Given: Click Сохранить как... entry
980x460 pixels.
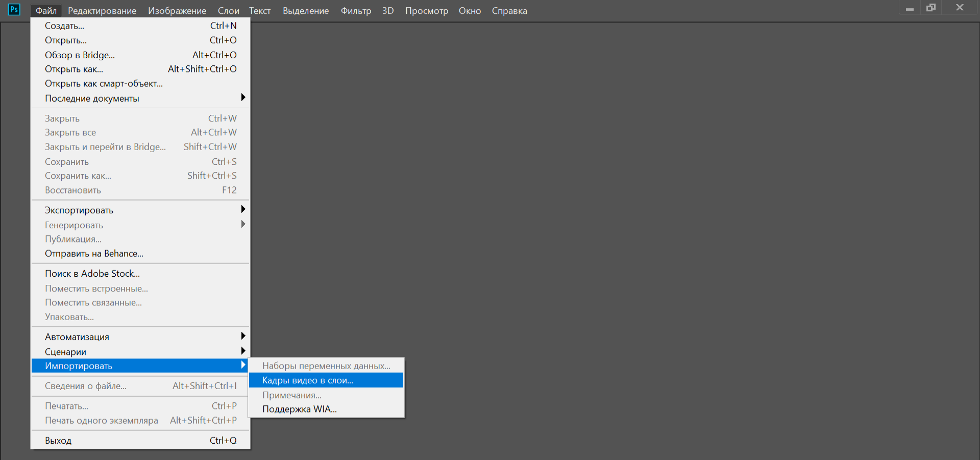Looking at the screenshot, I should (140, 176).
